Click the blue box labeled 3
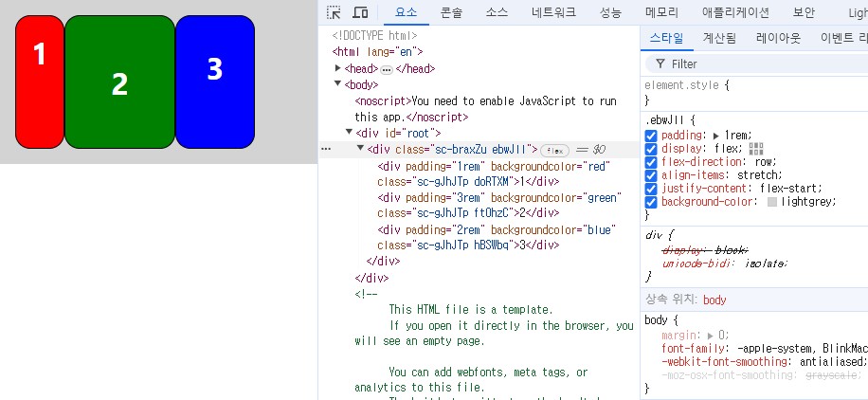This screenshot has height=400, width=868. point(215,82)
